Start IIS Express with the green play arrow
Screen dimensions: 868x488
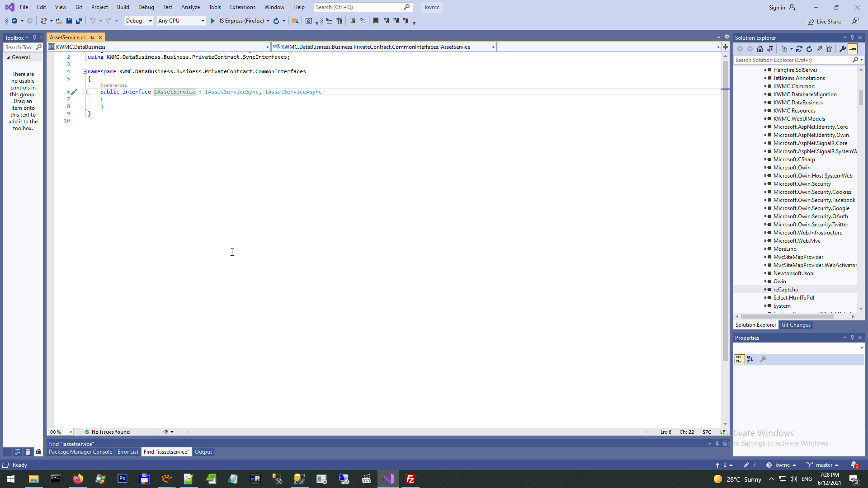click(212, 21)
